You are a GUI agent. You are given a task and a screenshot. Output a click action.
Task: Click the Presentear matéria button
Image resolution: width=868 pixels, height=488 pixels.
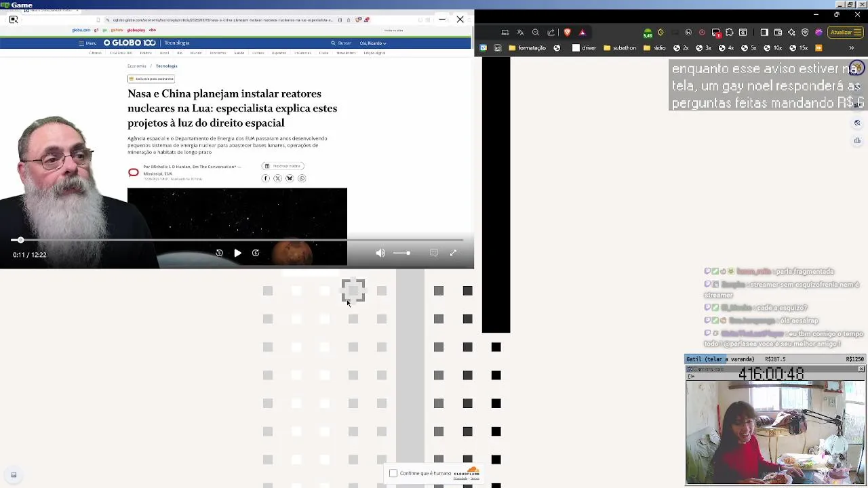tap(283, 166)
